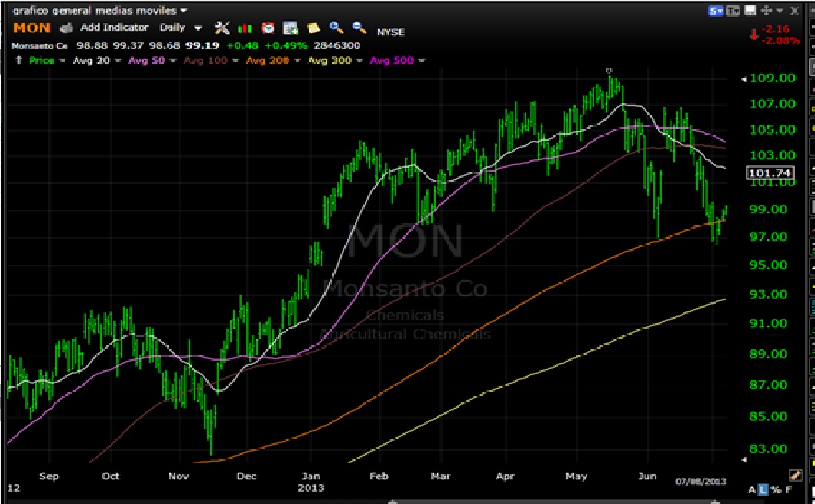Click the horizontal scrollbar below the chart

click(553, 502)
